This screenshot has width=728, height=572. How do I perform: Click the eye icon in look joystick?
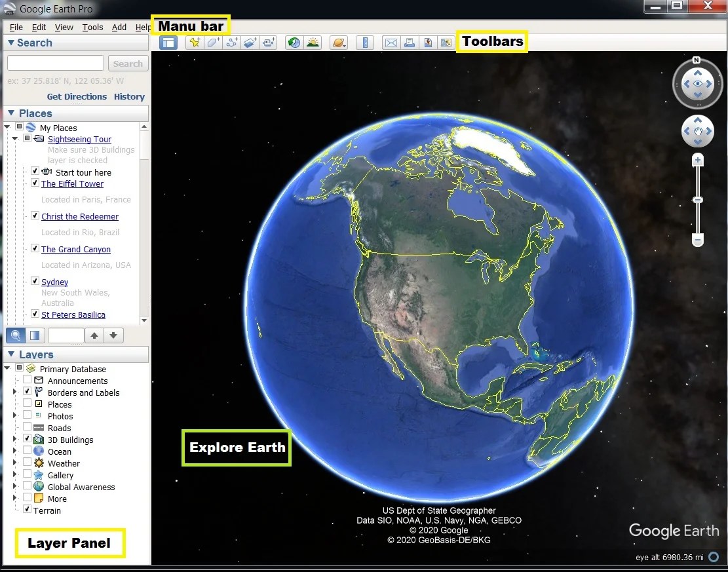tap(697, 84)
